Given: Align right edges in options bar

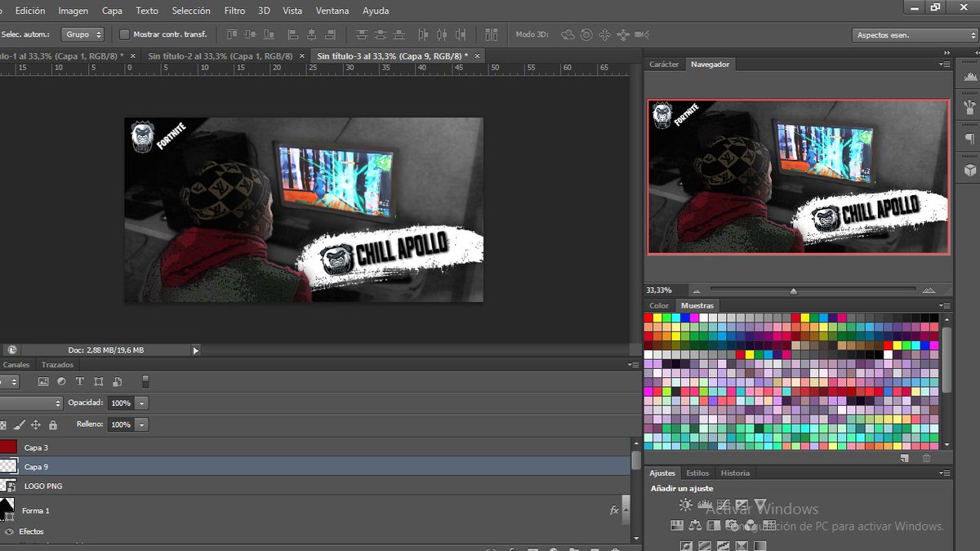Looking at the screenshot, I should pyautogui.click(x=330, y=34).
